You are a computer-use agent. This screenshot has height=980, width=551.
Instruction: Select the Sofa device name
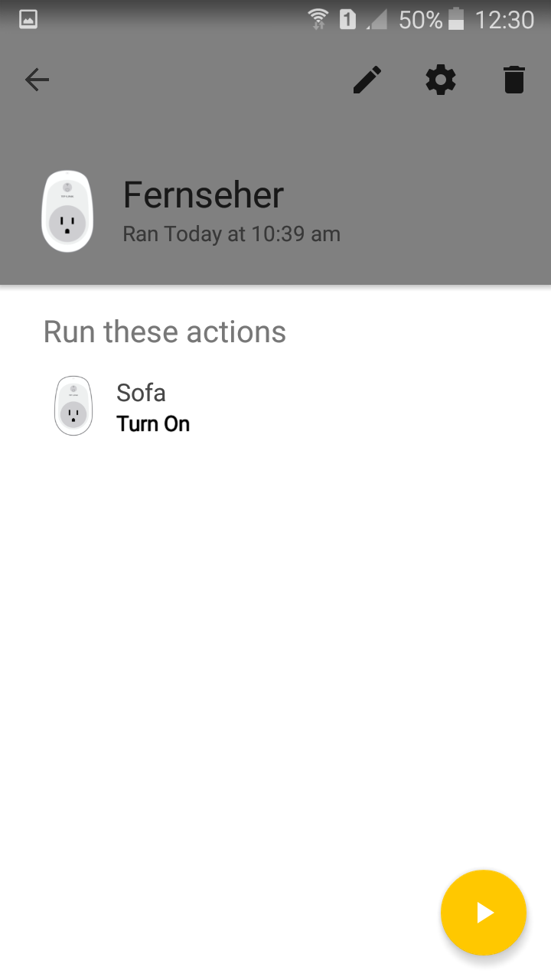click(x=141, y=393)
